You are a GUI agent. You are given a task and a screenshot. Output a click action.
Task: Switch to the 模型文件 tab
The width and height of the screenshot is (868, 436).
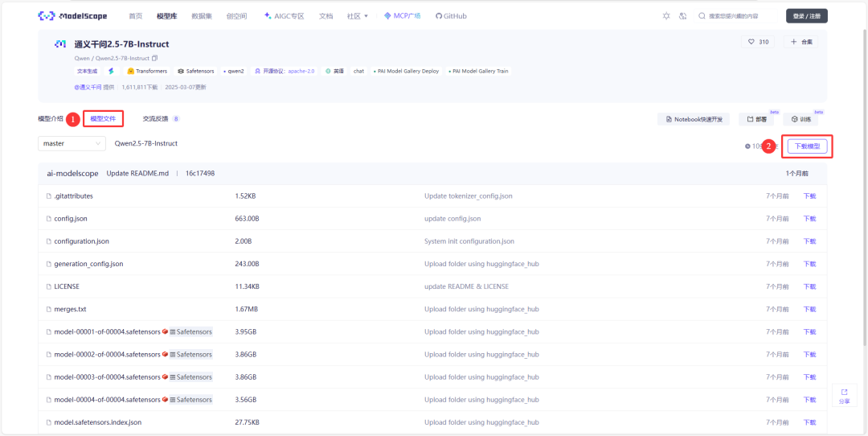click(x=103, y=118)
